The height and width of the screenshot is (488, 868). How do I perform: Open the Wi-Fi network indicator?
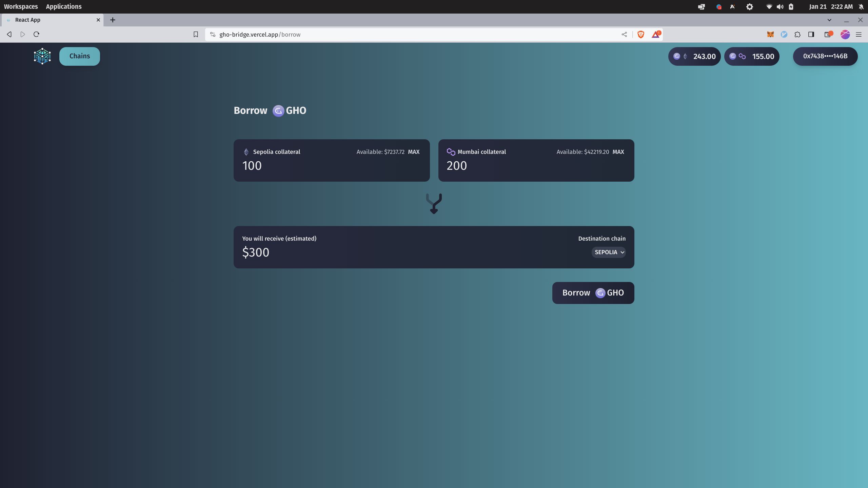[769, 7]
